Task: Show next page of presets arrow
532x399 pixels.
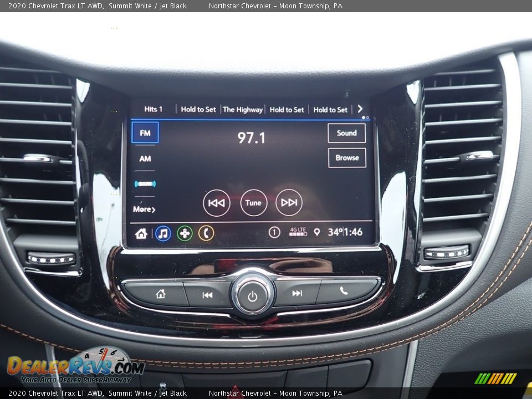Action: click(x=360, y=109)
